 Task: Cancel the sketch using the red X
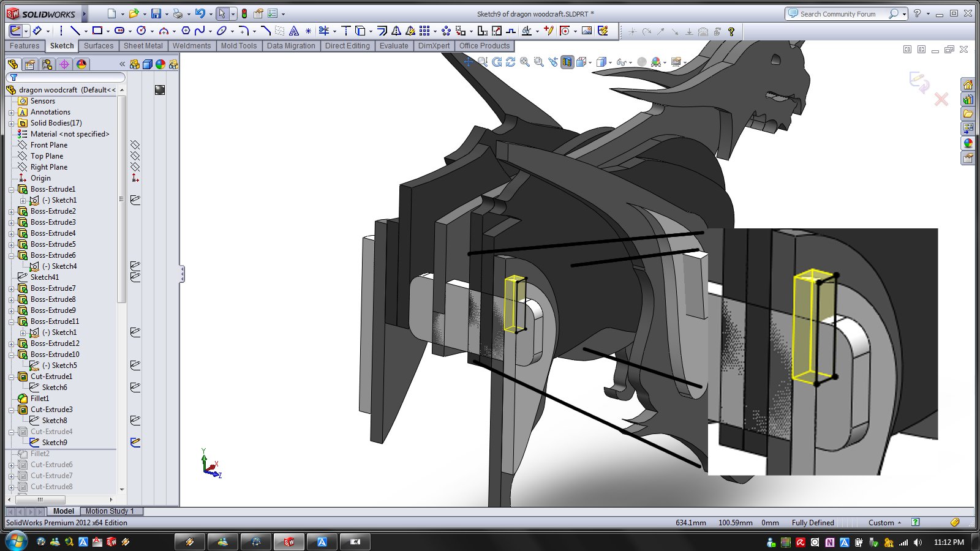[941, 99]
